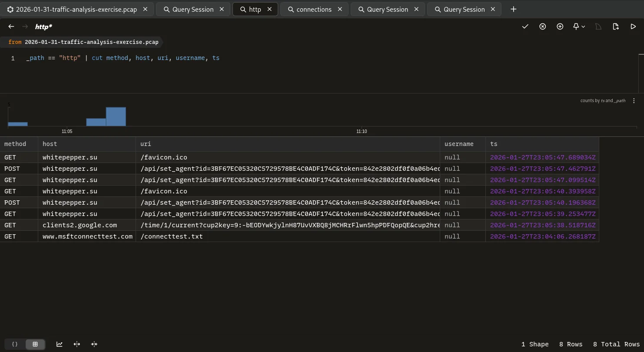Click the export results file icon
The width and height of the screenshot is (644, 352).
tap(616, 27)
